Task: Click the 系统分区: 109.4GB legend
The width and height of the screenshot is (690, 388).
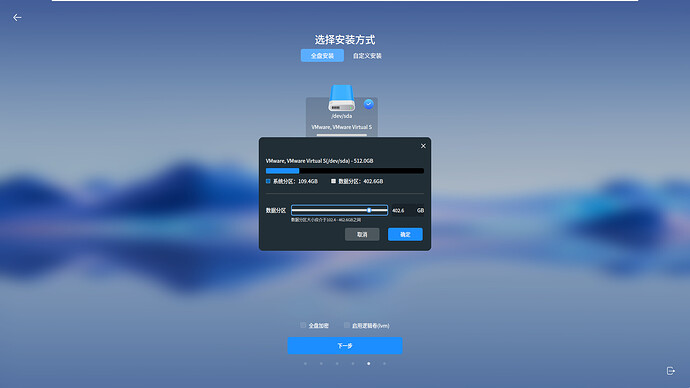Action: 292,181
